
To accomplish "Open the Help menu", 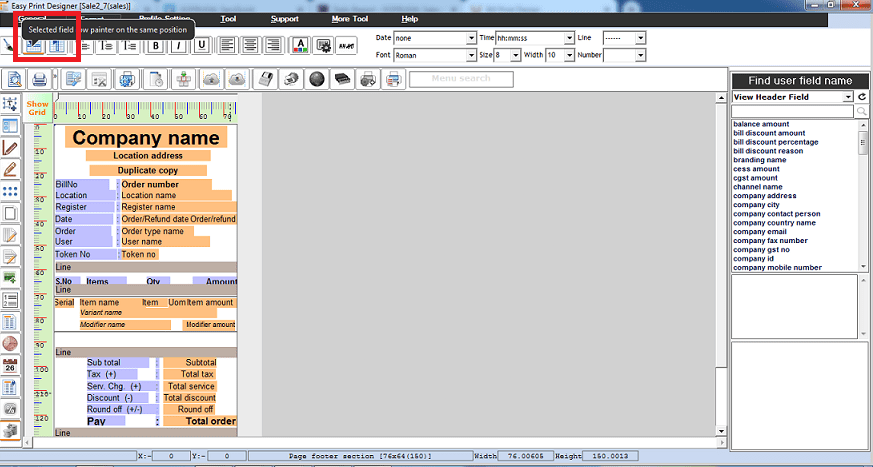I will click(409, 19).
